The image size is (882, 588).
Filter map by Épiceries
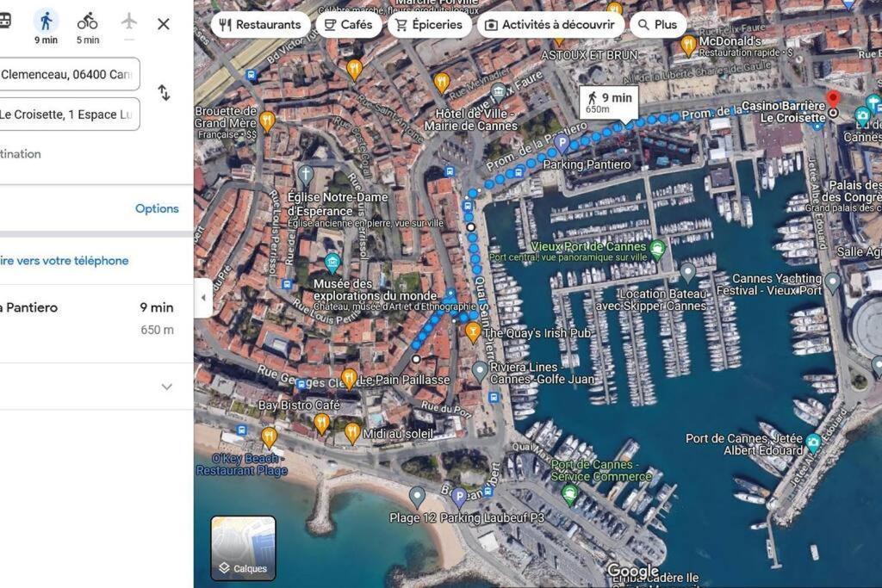[429, 25]
